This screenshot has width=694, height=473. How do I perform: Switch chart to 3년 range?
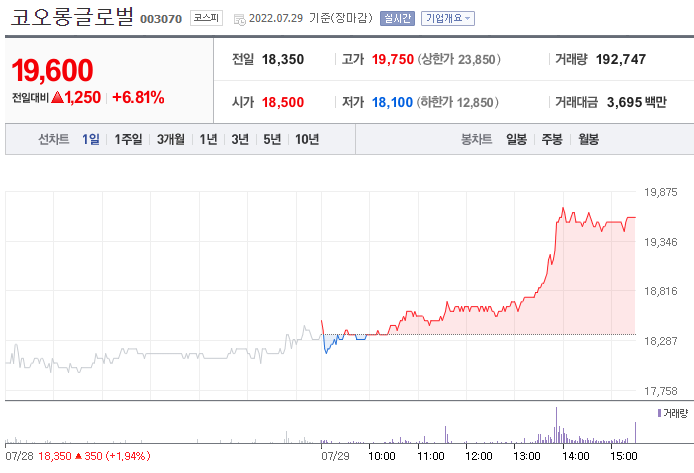[240, 139]
